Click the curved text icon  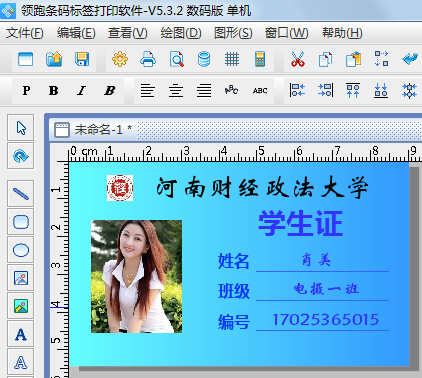click(x=232, y=90)
